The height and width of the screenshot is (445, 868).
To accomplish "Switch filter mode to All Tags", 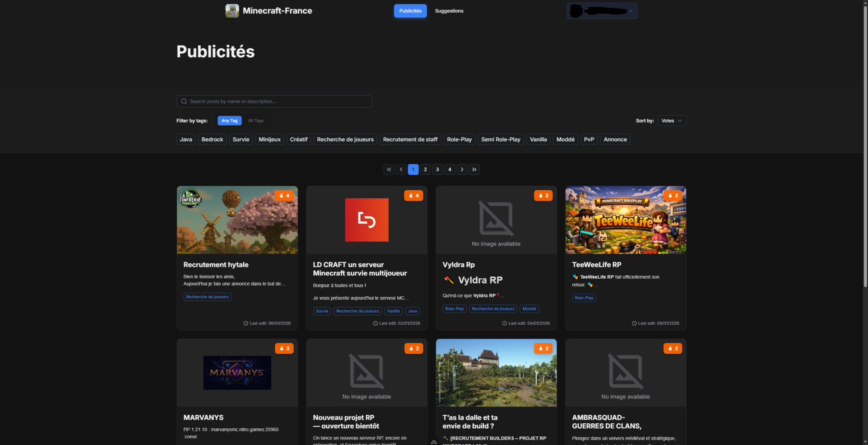I will pyautogui.click(x=256, y=121).
